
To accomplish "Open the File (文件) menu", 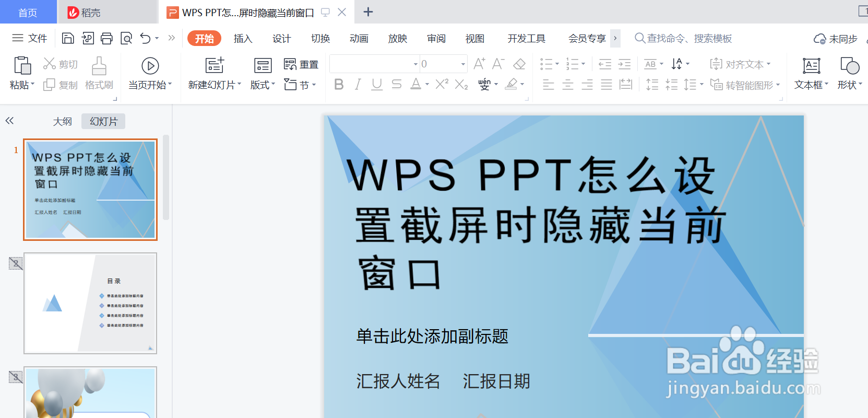I will tap(30, 38).
